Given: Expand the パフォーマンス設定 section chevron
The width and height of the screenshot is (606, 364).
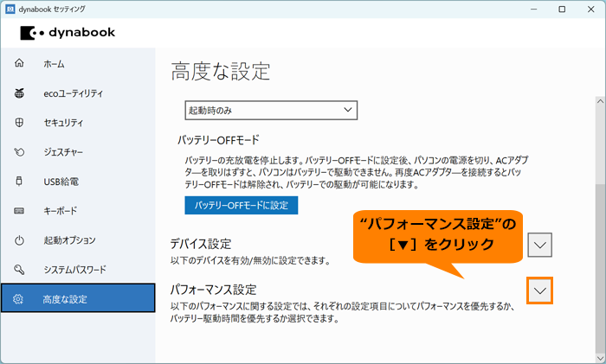Looking at the screenshot, I should pos(539,291).
